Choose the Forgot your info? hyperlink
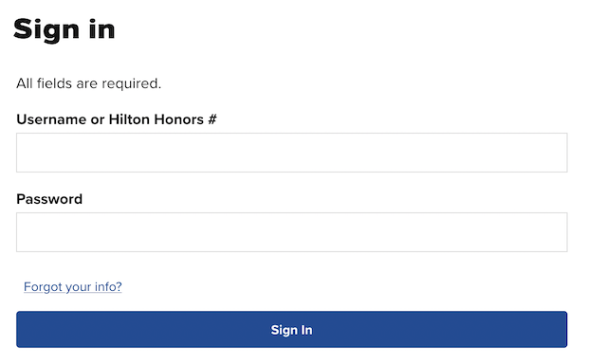The image size is (589, 364). click(72, 286)
